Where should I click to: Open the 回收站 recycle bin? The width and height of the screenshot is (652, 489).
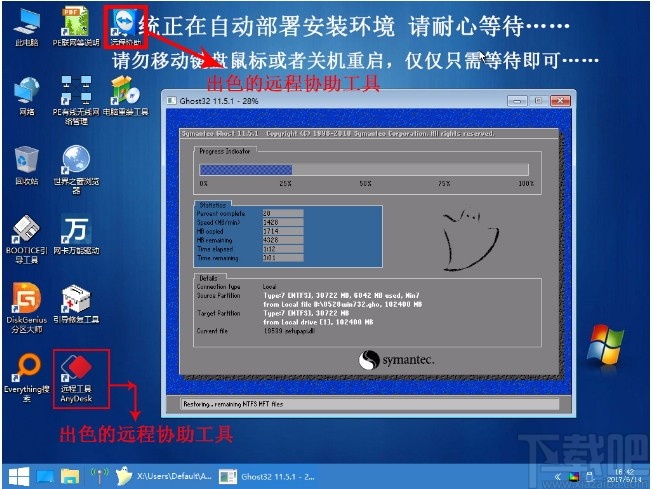click(26, 165)
